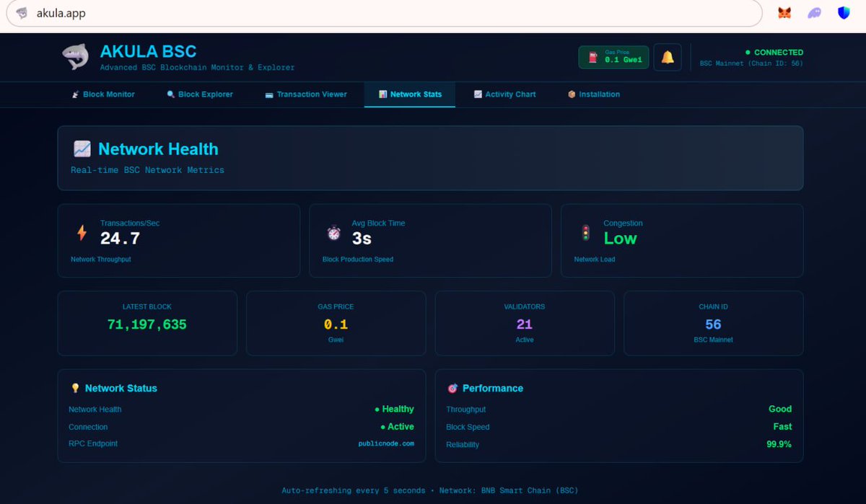
Task: Click the target icon beside Performance
Action: pyautogui.click(x=452, y=388)
